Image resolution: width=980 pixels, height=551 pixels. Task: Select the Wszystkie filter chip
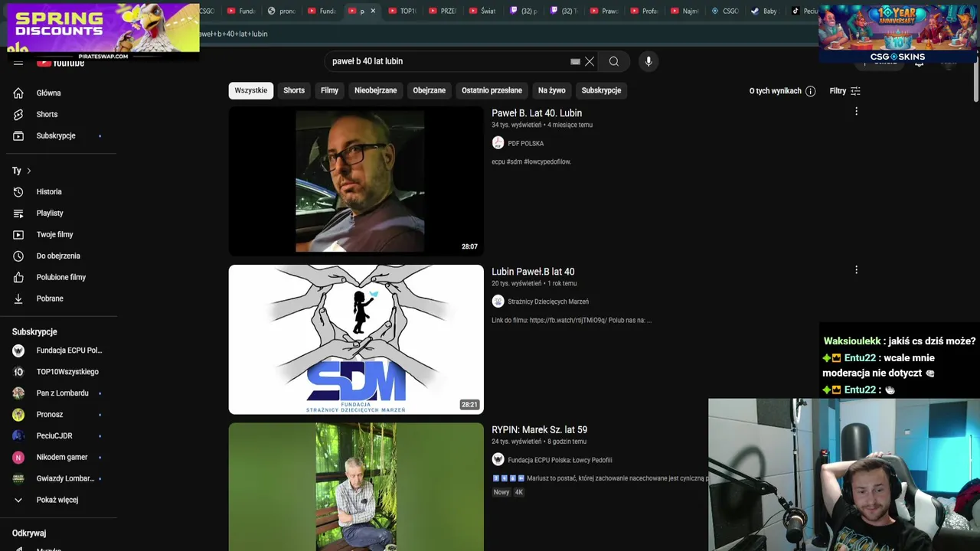(251, 90)
